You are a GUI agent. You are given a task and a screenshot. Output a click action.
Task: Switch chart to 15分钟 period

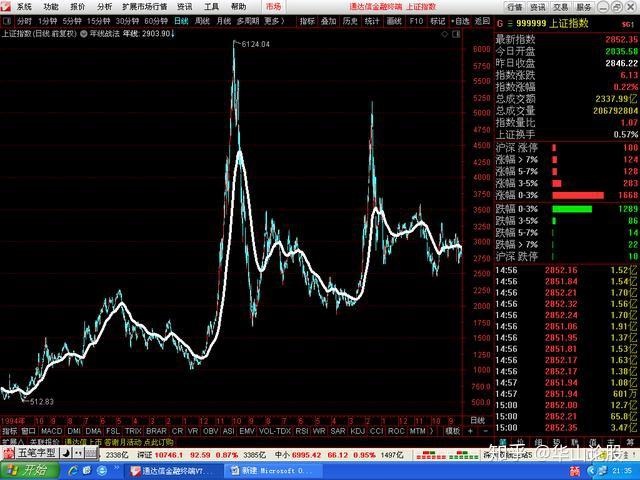[x=98, y=21]
